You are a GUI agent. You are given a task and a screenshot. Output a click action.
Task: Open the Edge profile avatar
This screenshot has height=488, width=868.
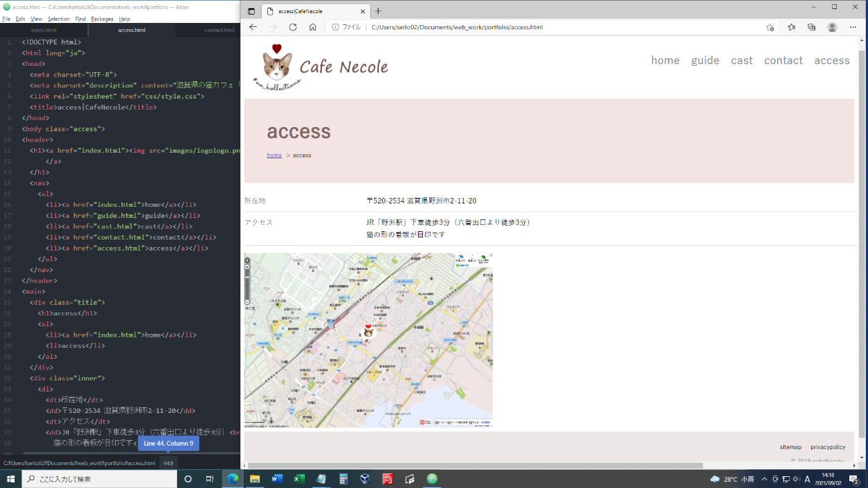click(832, 27)
